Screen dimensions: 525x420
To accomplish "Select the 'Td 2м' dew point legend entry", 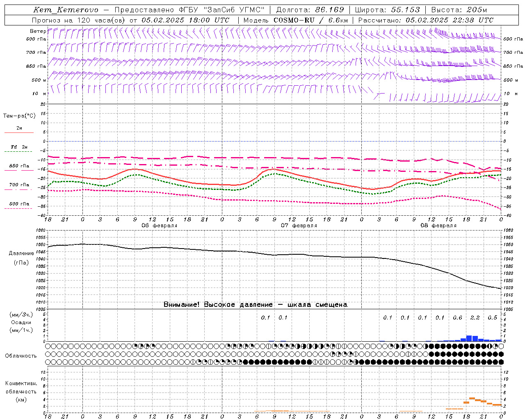I will (19, 147).
